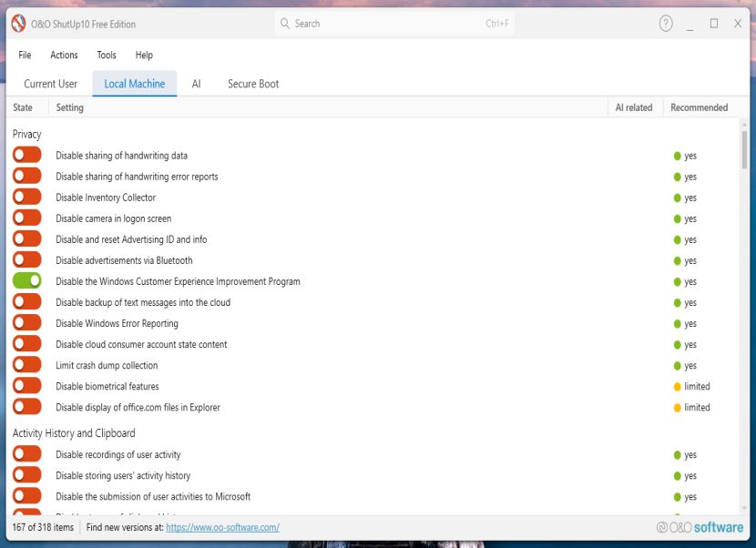Click the vertical scrollbar thumb
The image size is (756, 548).
click(744, 150)
